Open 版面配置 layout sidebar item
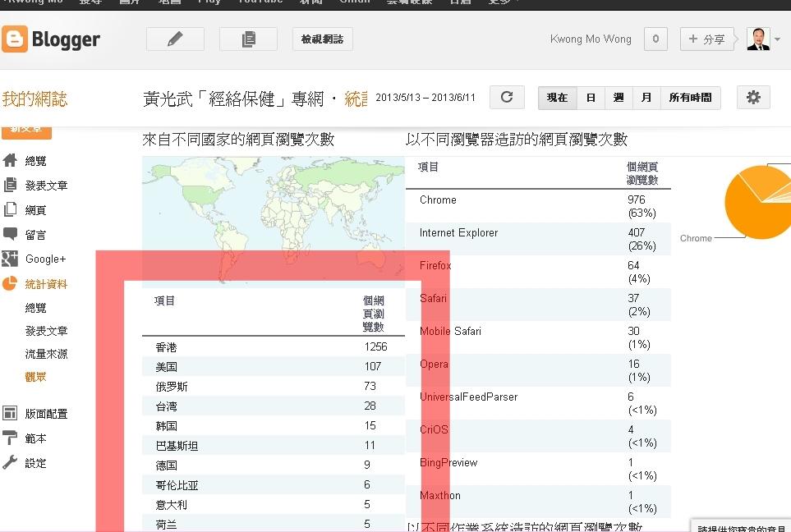This screenshot has width=791, height=532. coord(47,414)
